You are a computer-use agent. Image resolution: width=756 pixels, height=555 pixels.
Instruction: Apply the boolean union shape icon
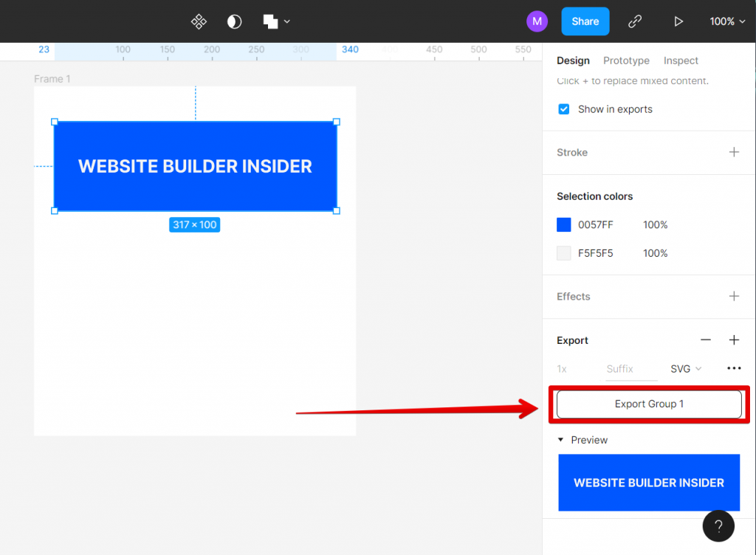click(x=269, y=21)
